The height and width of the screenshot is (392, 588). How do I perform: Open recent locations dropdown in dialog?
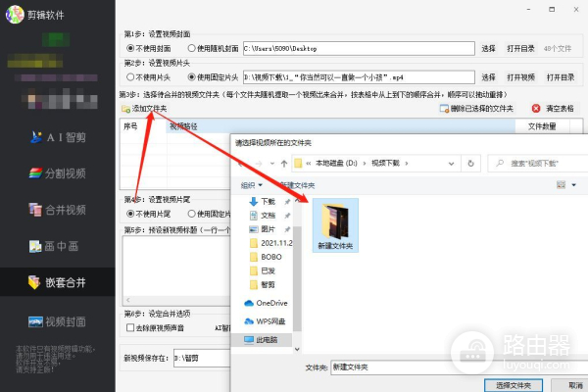pyautogui.click(x=272, y=164)
